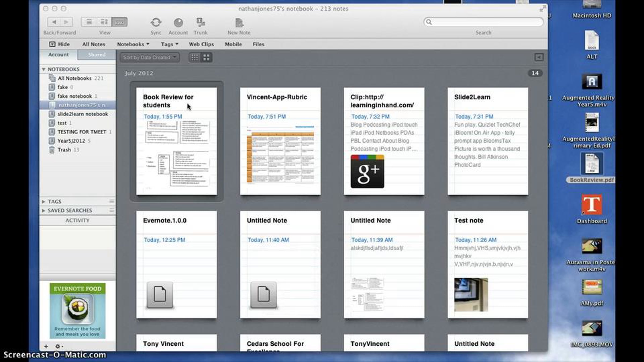The image size is (644, 362).
Task: Open the Account toolbar icon
Action: [178, 23]
